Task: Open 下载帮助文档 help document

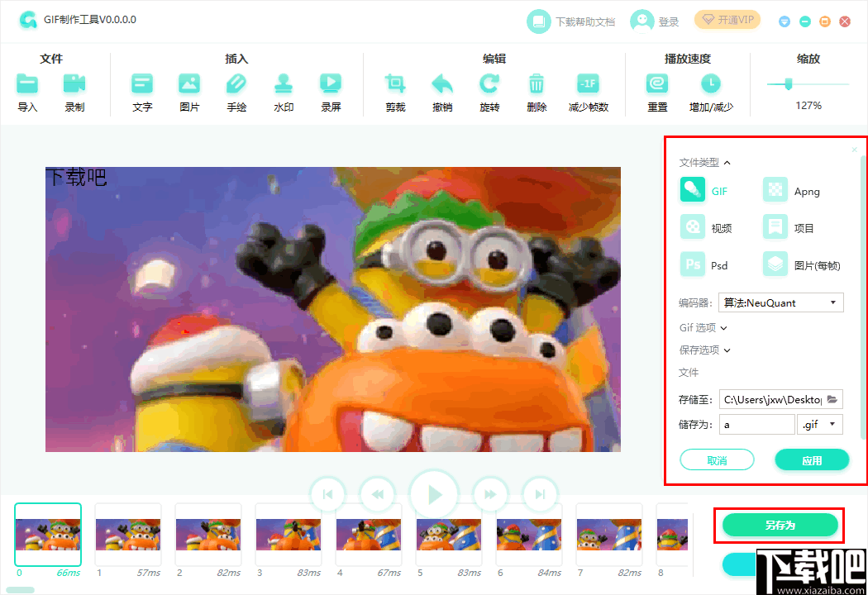Action: pyautogui.click(x=570, y=21)
